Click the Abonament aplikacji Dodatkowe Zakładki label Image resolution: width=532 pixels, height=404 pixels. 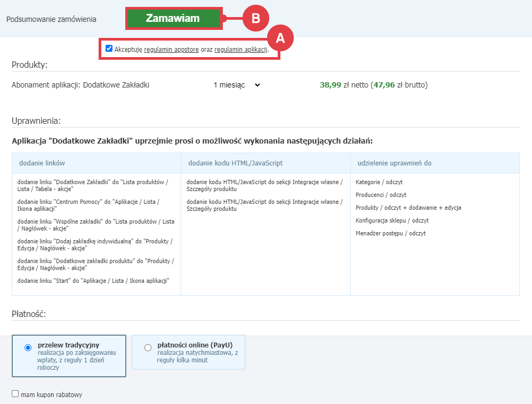79,85
